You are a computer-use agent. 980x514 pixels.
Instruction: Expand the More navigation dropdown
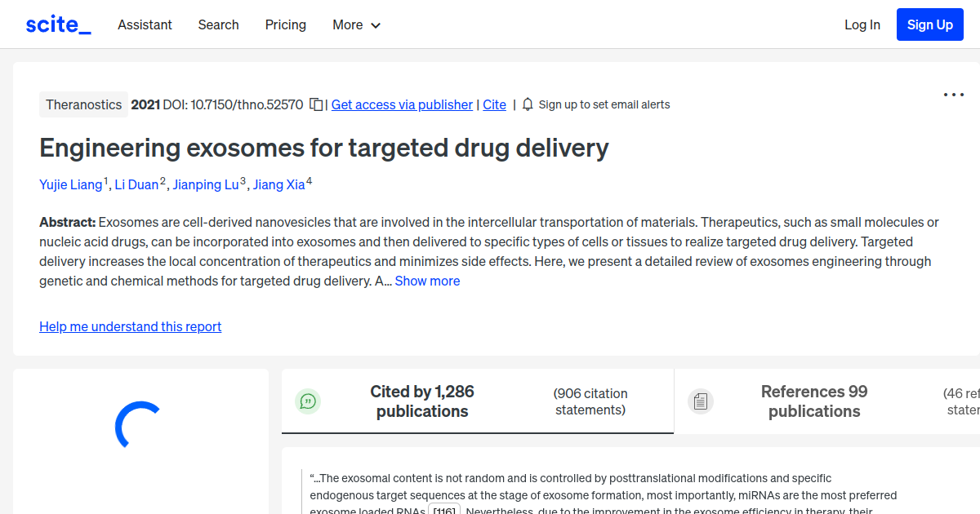356,25
